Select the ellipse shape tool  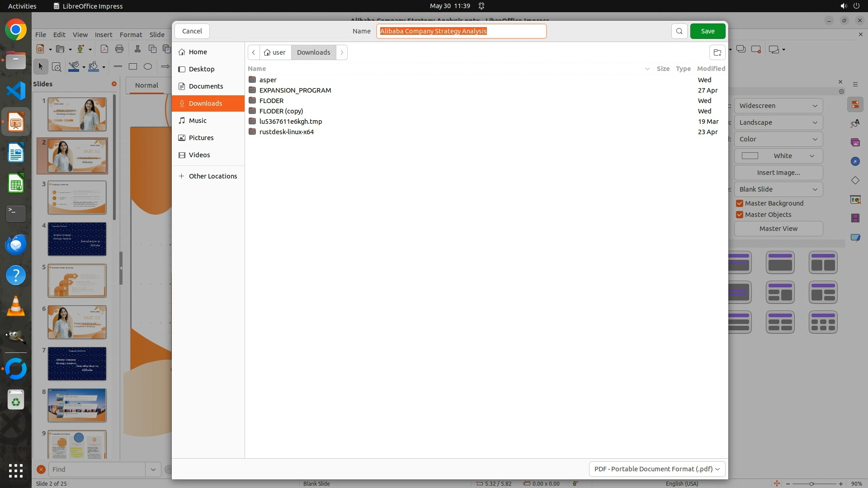[148, 67]
